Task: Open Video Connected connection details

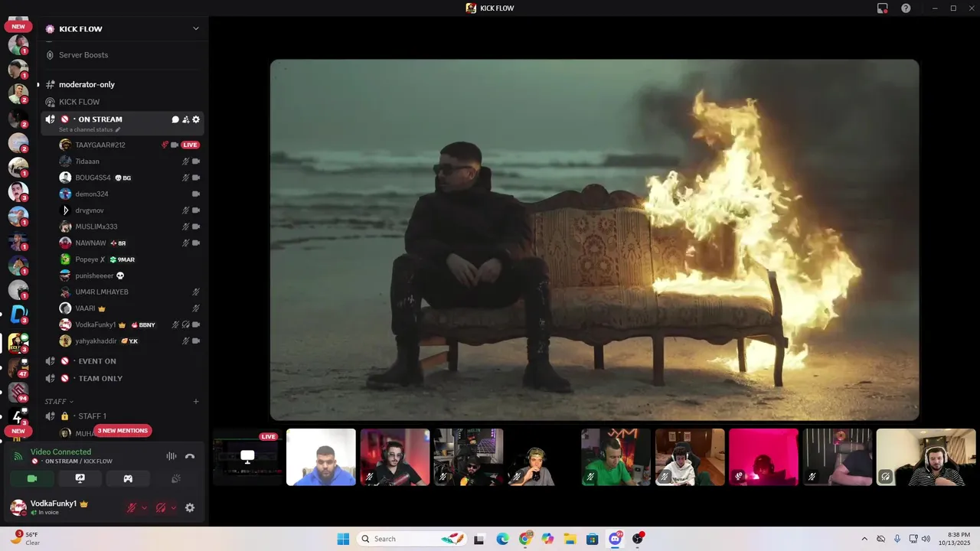Action: point(60,452)
